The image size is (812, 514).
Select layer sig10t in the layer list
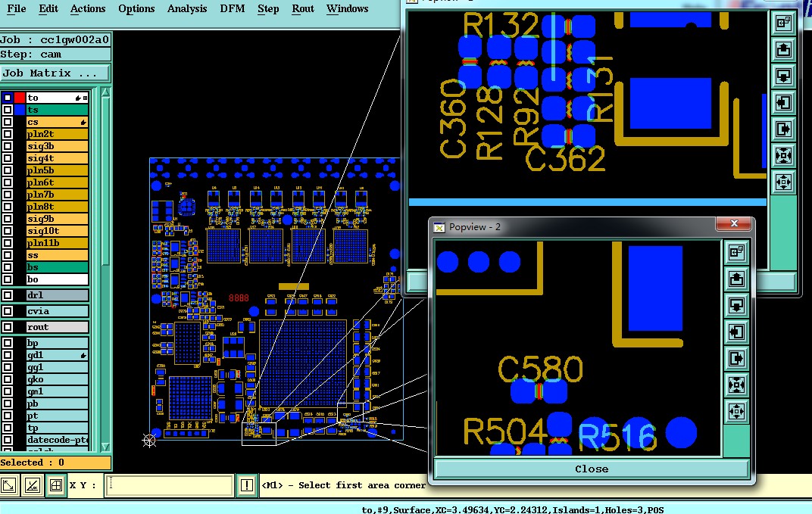(x=57, y=231)
